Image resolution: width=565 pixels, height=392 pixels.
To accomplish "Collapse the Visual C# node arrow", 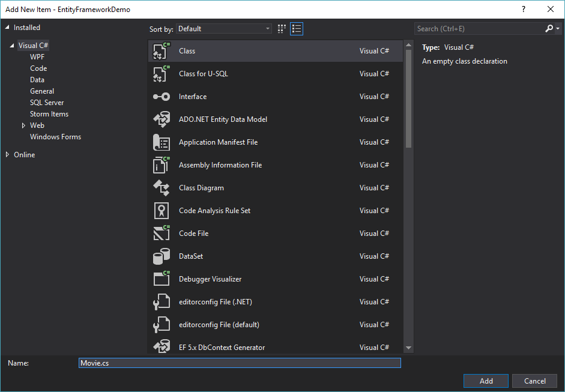I will [x=12, y=46].
